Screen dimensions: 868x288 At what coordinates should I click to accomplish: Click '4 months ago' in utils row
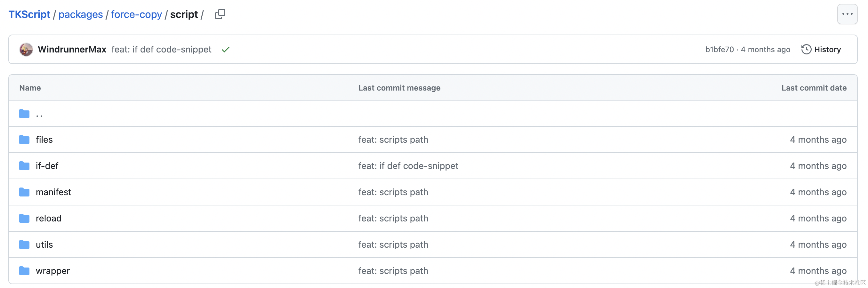(x=818, y=244)
